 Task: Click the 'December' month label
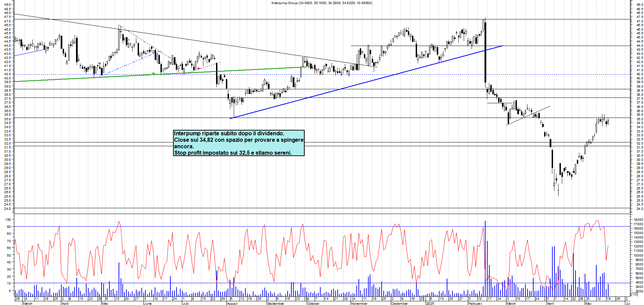[x=400, y=303]
